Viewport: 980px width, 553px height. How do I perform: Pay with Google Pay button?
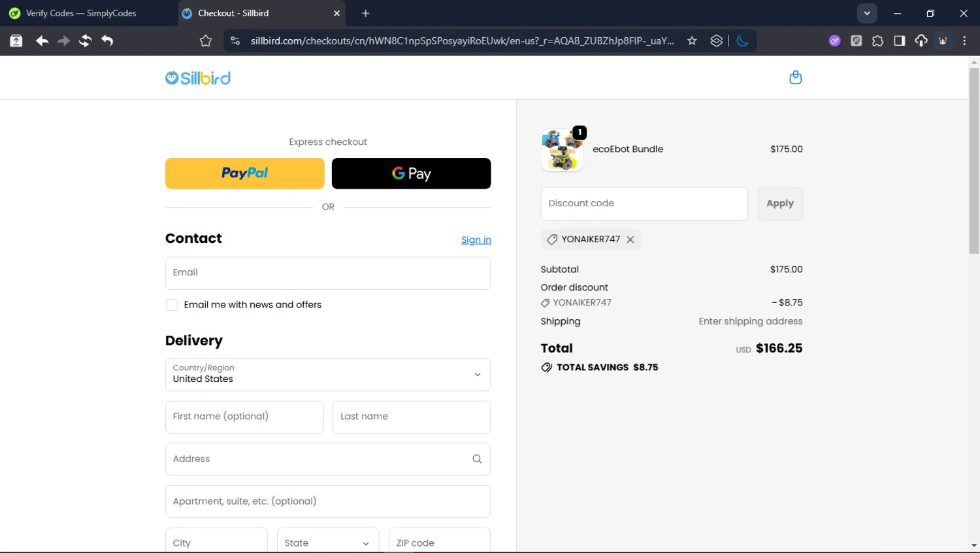pos(411,173)
